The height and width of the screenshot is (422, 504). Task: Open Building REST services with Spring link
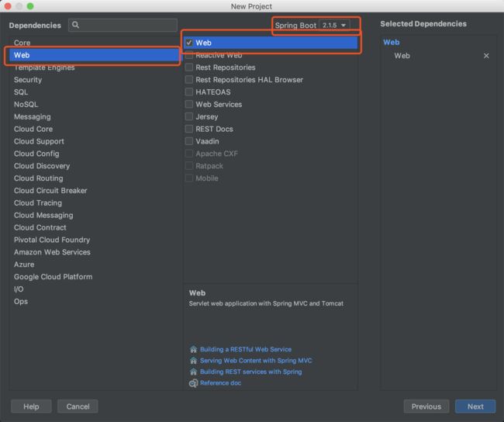(x=250, y=372)
